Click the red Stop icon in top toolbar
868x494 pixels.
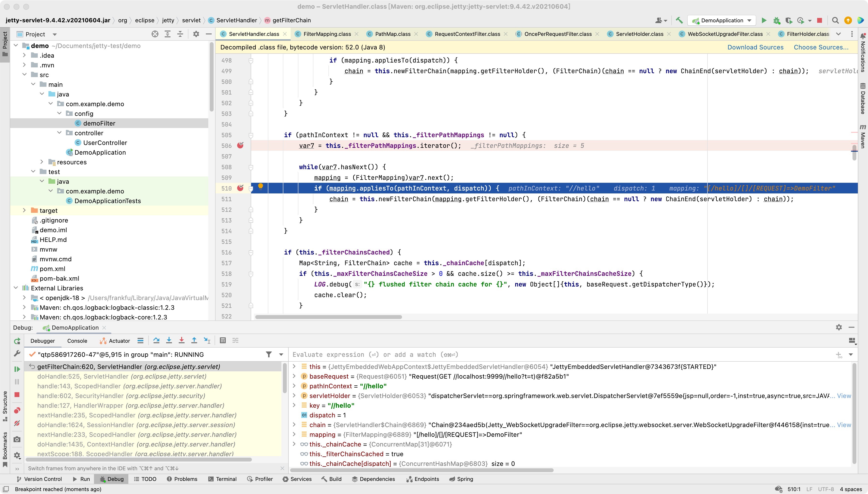pos(820,20)
